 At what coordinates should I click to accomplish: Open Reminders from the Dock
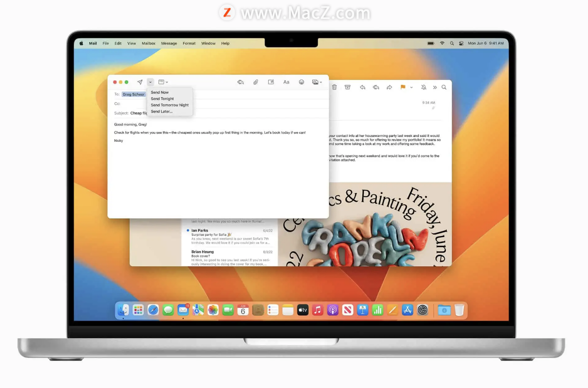[273, 310]
